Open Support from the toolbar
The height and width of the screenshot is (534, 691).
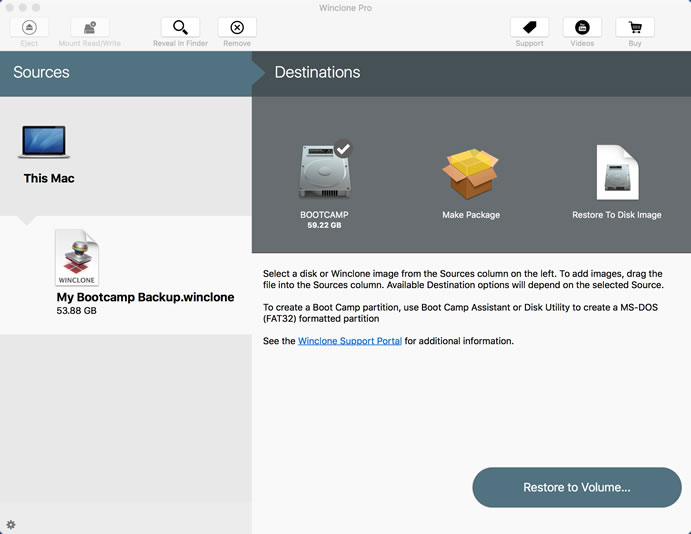(x=529, y=27)
